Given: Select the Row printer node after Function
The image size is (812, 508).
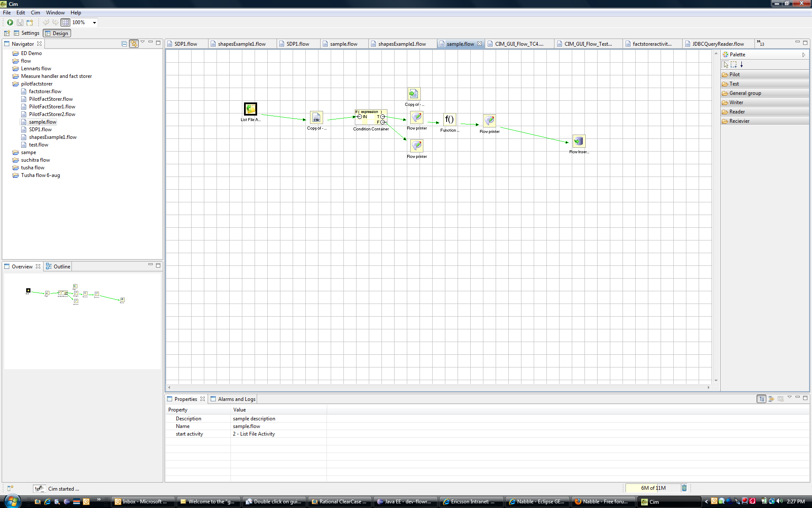Looking at the screenshot, I should 489,121.
